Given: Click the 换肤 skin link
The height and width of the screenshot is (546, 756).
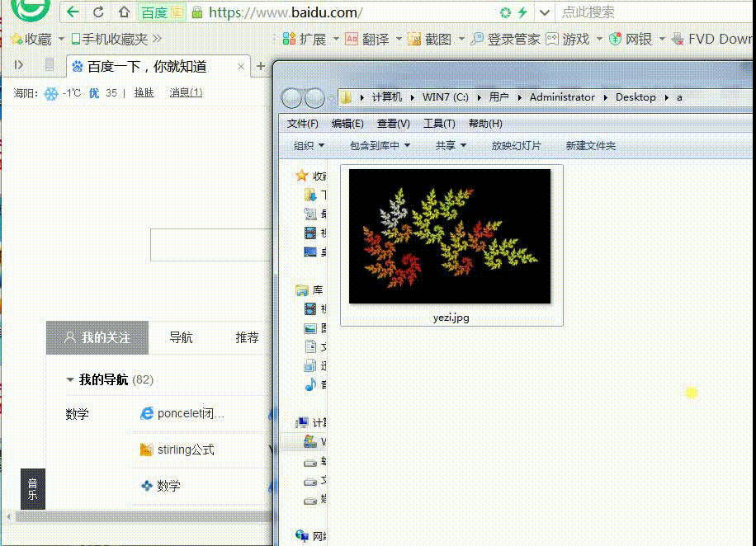Looking at the screenshot, I should point(144,92).
